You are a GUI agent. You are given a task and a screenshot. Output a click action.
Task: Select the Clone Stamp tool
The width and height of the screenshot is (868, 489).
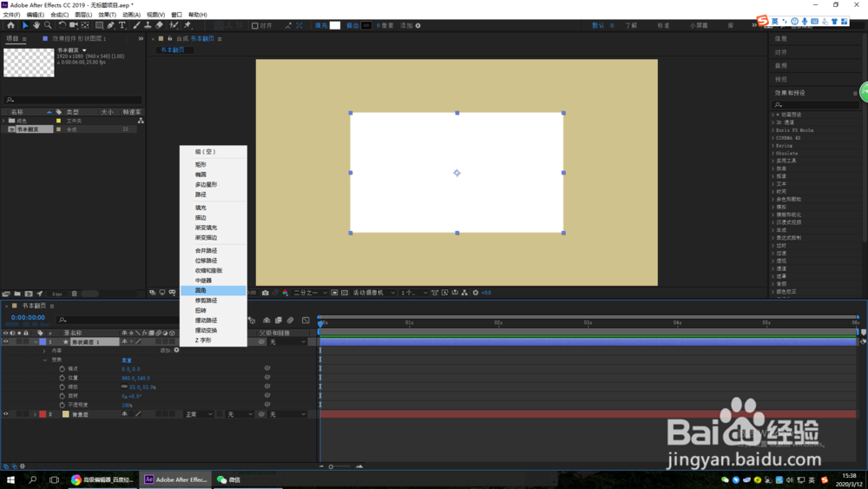coord(148,25)
